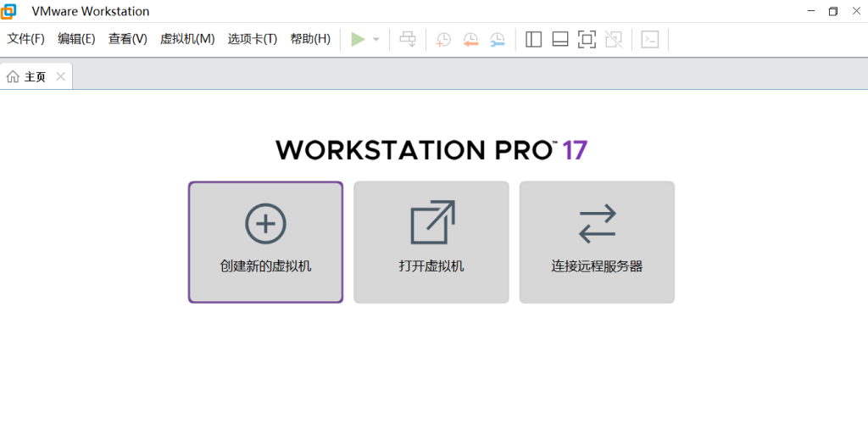Click the green Power On play icon
This screenshot has width=868, height=424.
359,39
